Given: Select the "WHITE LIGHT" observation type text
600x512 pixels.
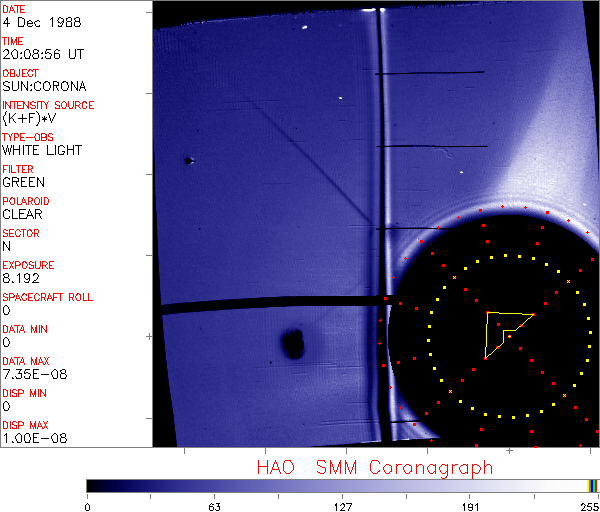Looking at the screenshot, I should [x=42, y=150].
